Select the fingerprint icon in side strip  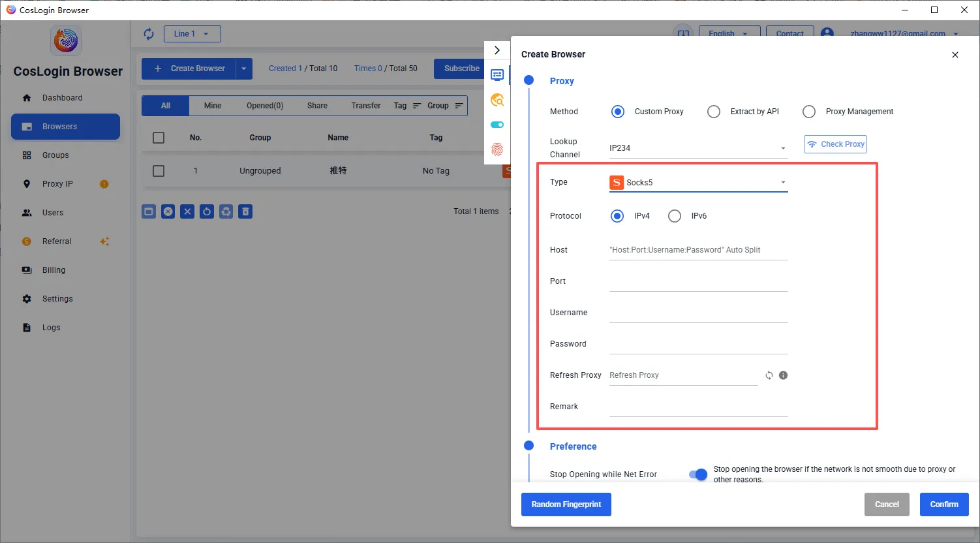point(497,149)
